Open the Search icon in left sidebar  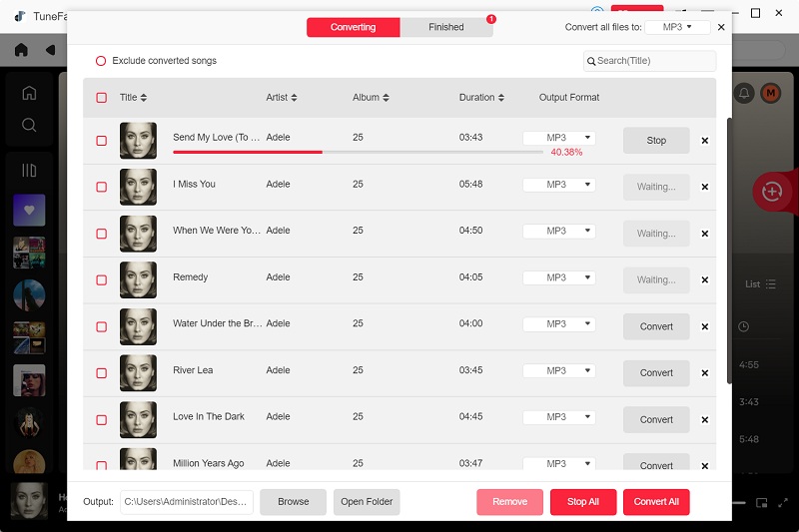pos(29,125)
